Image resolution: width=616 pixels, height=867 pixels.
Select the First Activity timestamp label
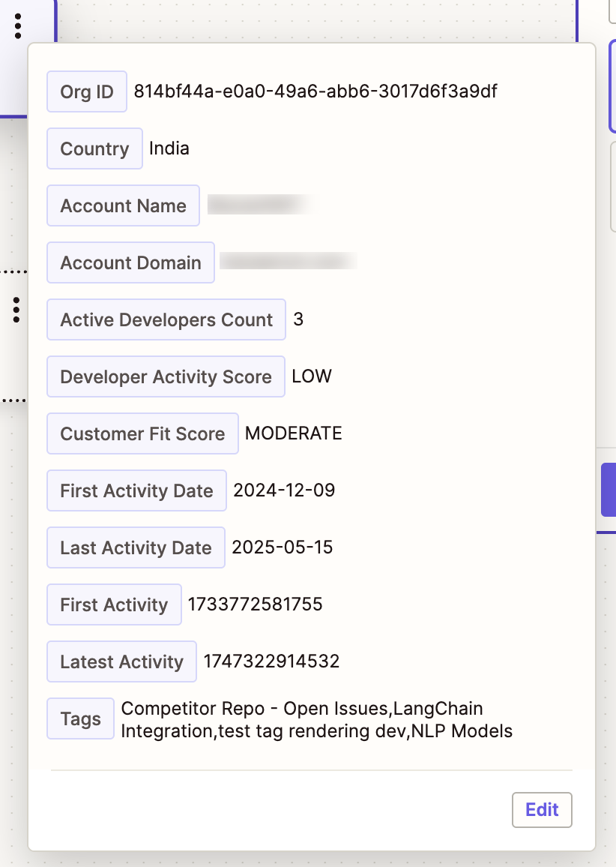pos(114,604)
